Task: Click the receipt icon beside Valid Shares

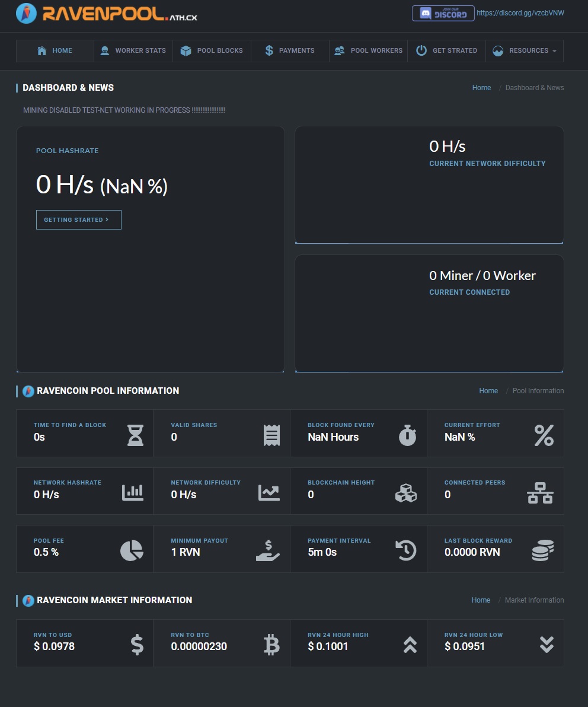Action: (271, 435)
